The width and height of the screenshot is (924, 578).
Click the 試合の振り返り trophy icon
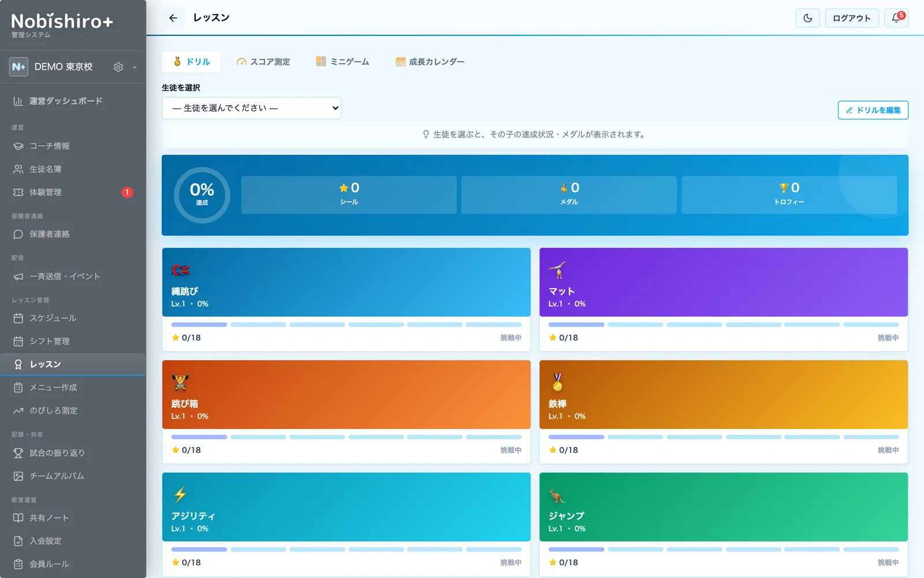(18, 453)
